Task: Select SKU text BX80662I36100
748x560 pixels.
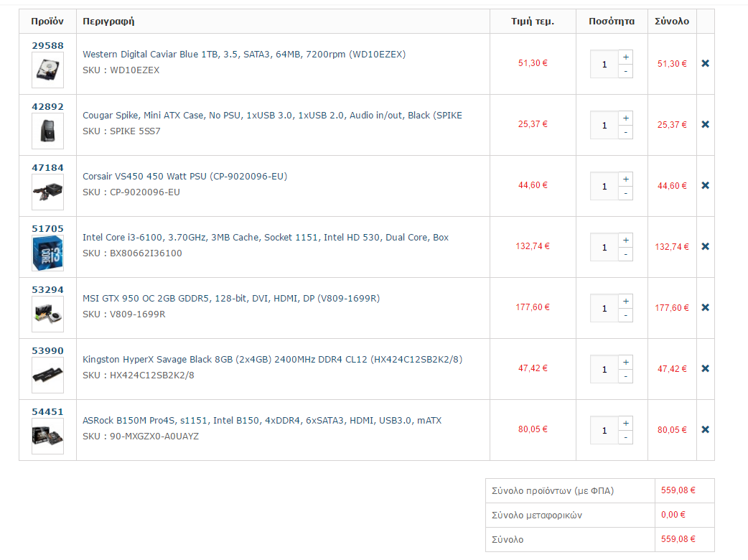Action: coord(146,253)
